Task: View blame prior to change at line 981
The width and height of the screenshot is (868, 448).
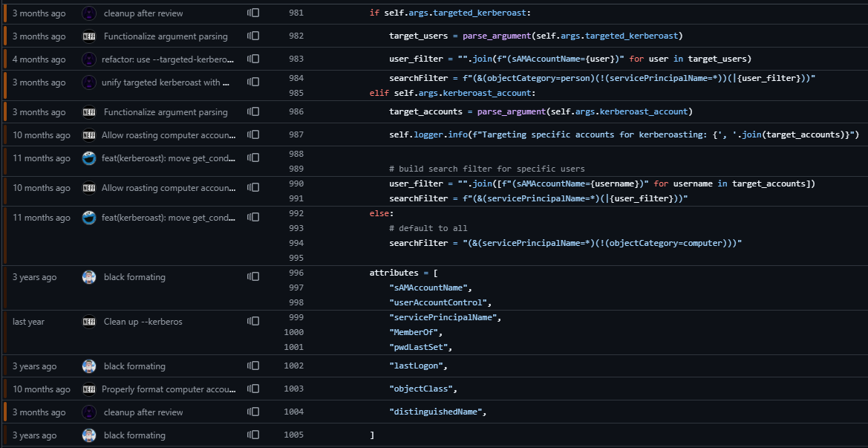Action: 253,13
